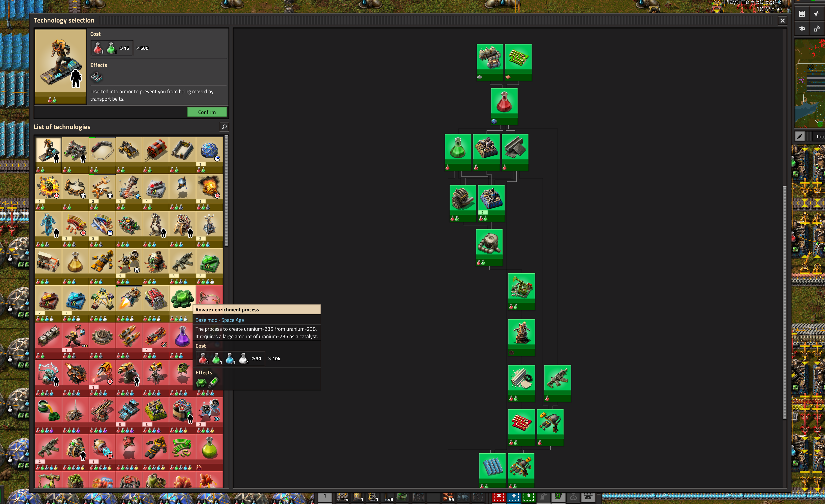The height and width of the screenshot is (504, 825).
Task: Click the red Automation science pack tree node
Action: 504,106
